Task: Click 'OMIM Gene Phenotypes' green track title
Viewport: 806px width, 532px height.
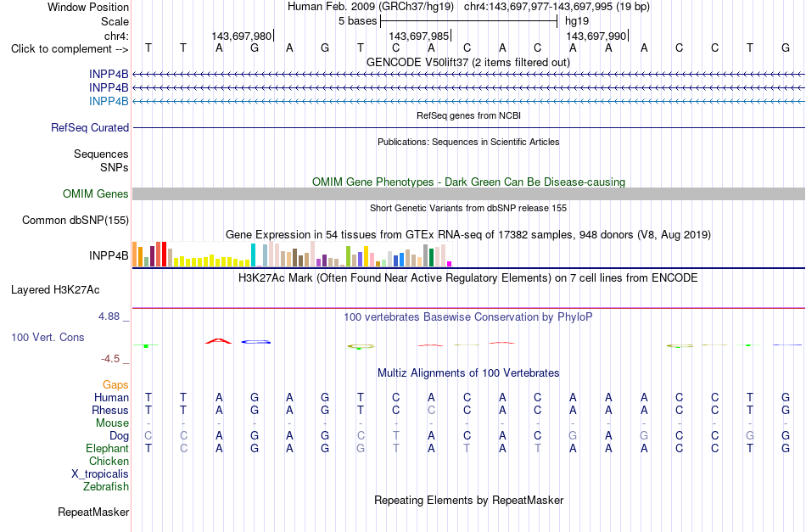Action: [468, 182]
